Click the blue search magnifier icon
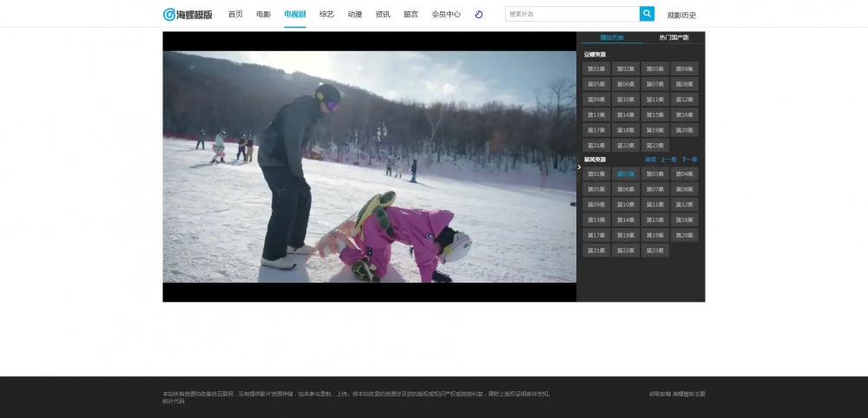The height and width of the screenshot is (418, 868). [x=647, y=14]
